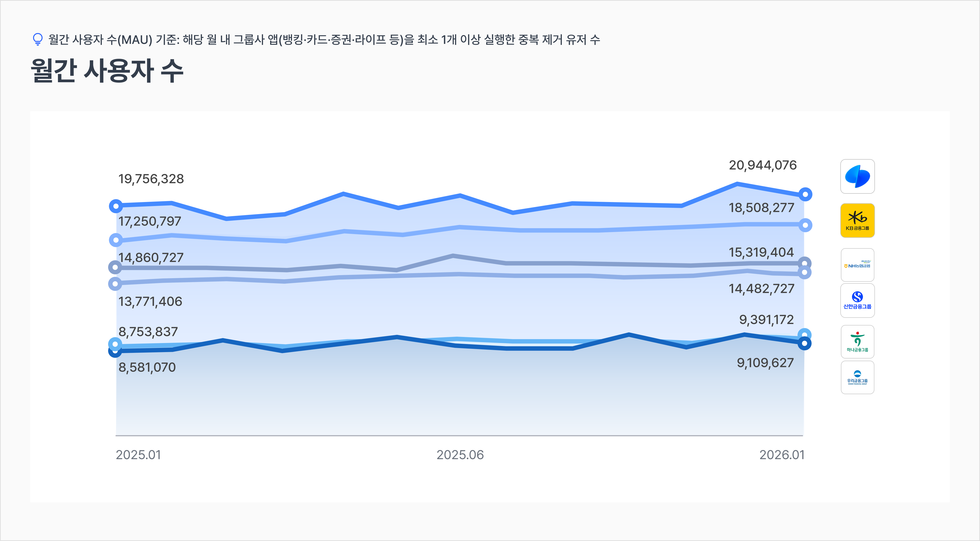Click the starting data point above 13,771,406
980x541 pixels.
coord(115,284)
